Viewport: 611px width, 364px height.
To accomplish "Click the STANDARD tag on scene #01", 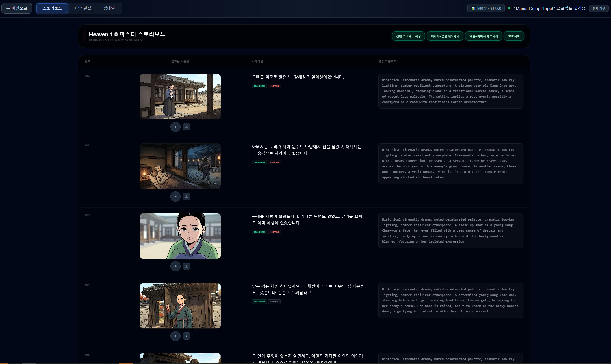I will (259, 86).
